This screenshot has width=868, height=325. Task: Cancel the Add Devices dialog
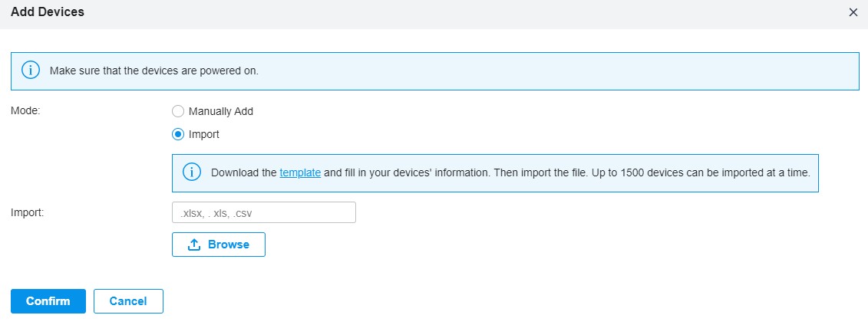(128, 301)
